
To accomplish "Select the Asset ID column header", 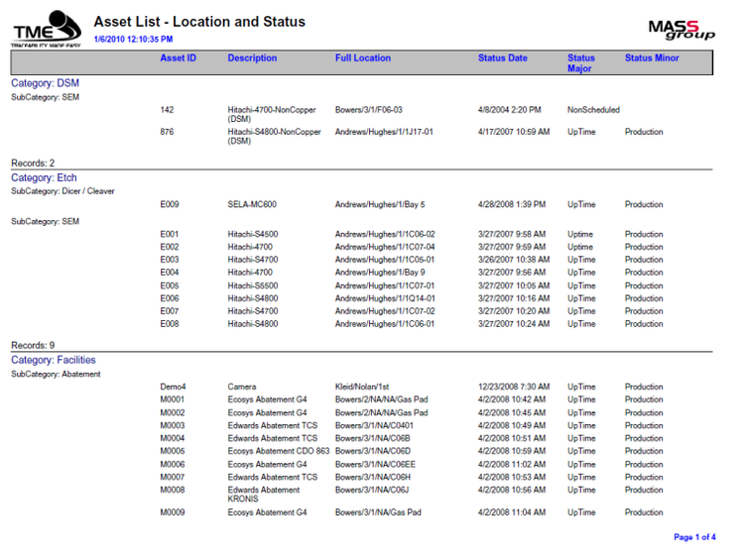I will click(178, 57).
